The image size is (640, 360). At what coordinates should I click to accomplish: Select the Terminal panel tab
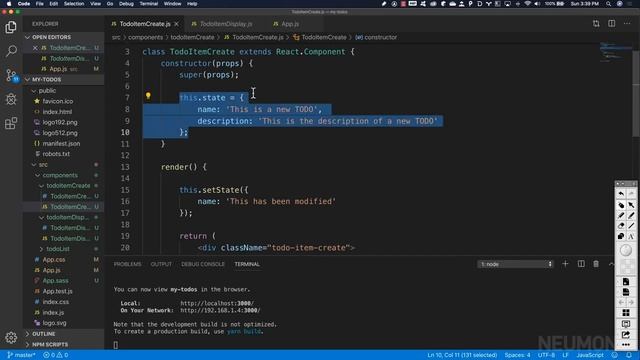(247, 264)
